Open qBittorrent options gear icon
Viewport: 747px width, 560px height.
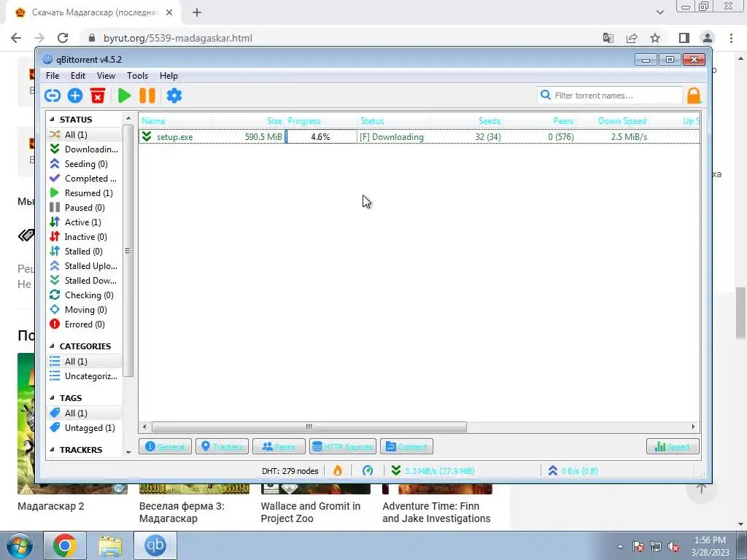(x=174, y=96)
